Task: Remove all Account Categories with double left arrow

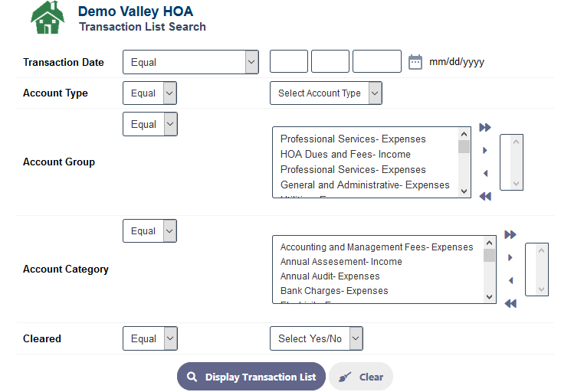Action: (x=510, y=304)
